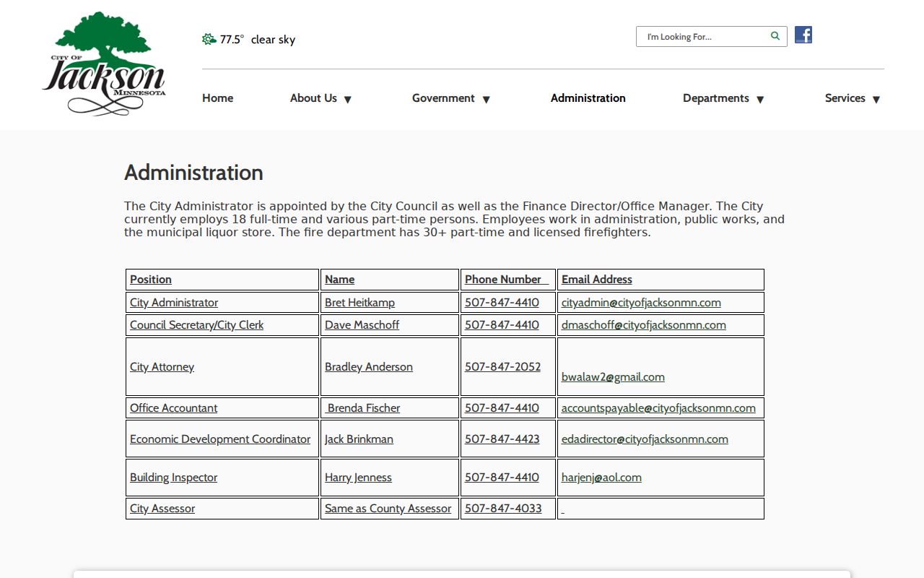The image size is (924, 578).
Task: Click Economic Development Coordinator link
Action: click(220, 439)
